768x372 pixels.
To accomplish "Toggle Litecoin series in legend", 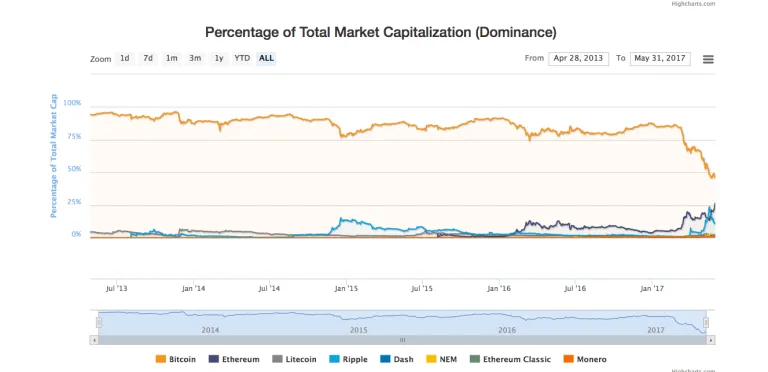I will pos(294,359).
